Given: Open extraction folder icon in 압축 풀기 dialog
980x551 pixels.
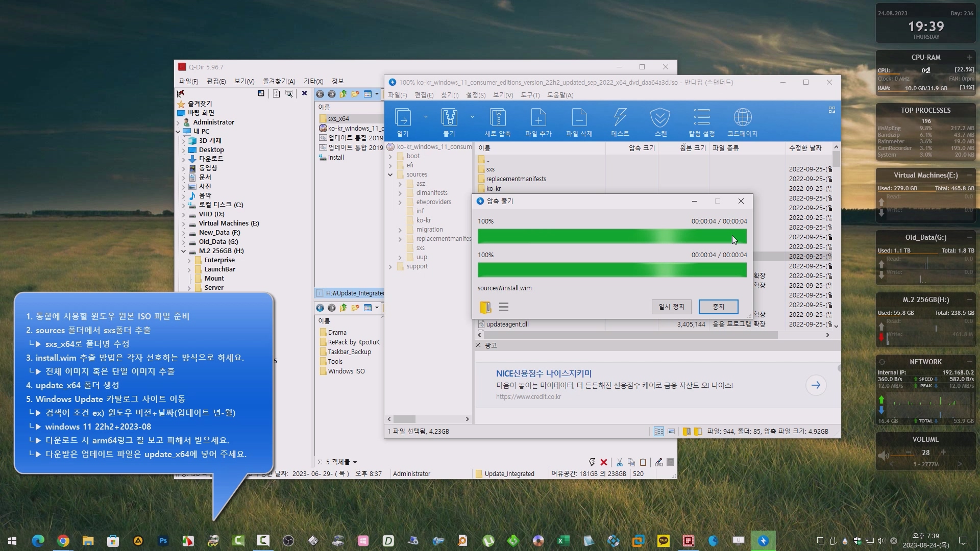Looking at the screenshot, I should coord(485,307).
